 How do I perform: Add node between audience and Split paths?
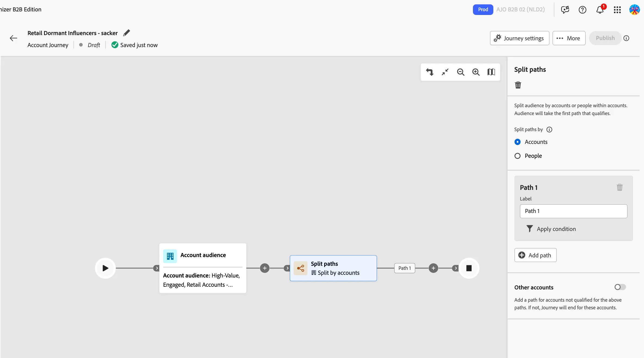pos(265,268)
